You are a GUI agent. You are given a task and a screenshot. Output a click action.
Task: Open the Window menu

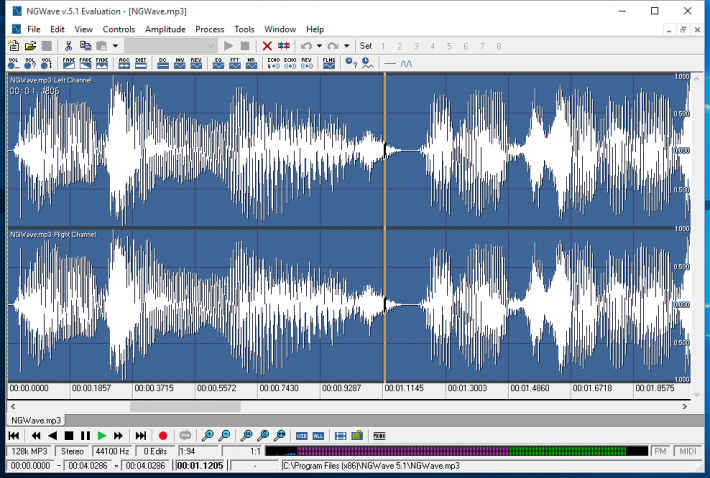tap(280, 29)
